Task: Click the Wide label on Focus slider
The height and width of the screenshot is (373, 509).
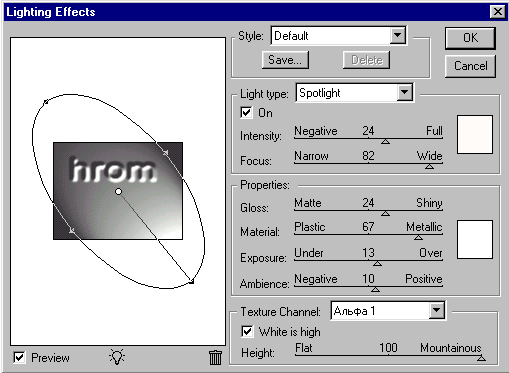Action: pos(429,156)
